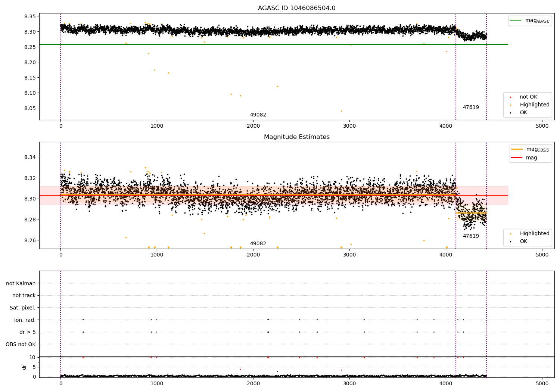Screen dimensions: 560x392
Task: Click the 8.30 tick of Magnitude Estimates plot
Action: pyautogui.click(x=30, y=199)
